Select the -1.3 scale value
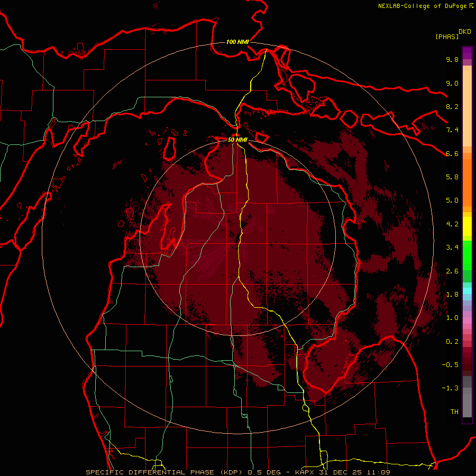This screenshot has height=476, width=476. click(x=450, y=388)
